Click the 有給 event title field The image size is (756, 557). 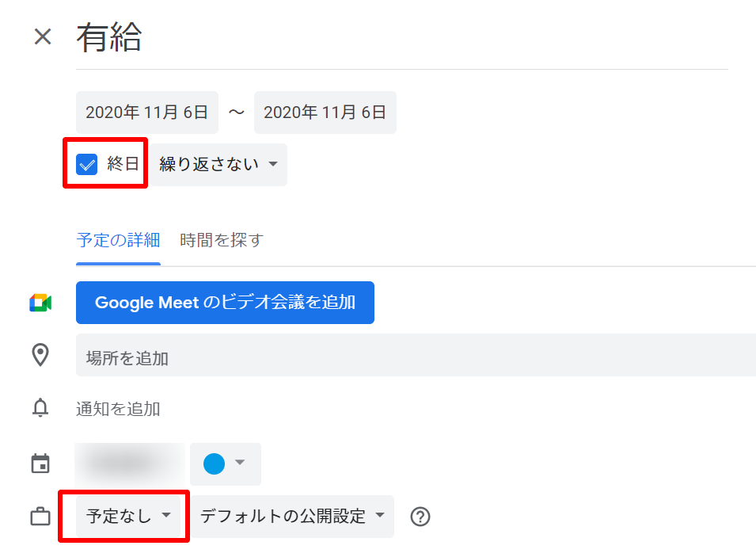(x=396, y=38)
